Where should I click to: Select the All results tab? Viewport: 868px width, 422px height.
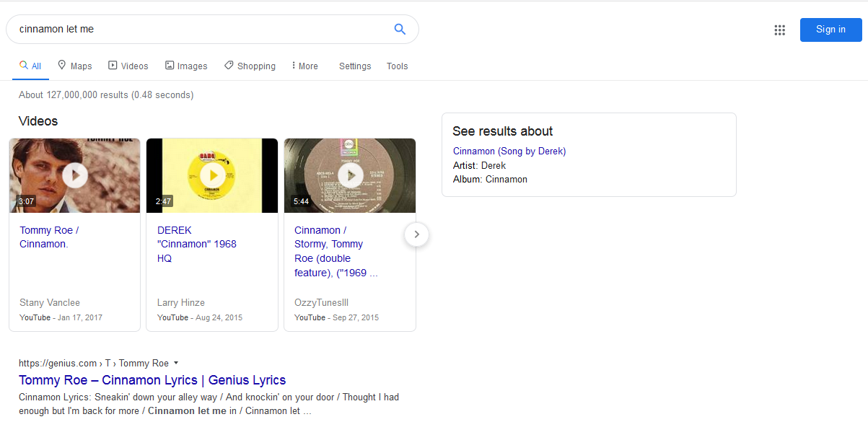(30, 66)
